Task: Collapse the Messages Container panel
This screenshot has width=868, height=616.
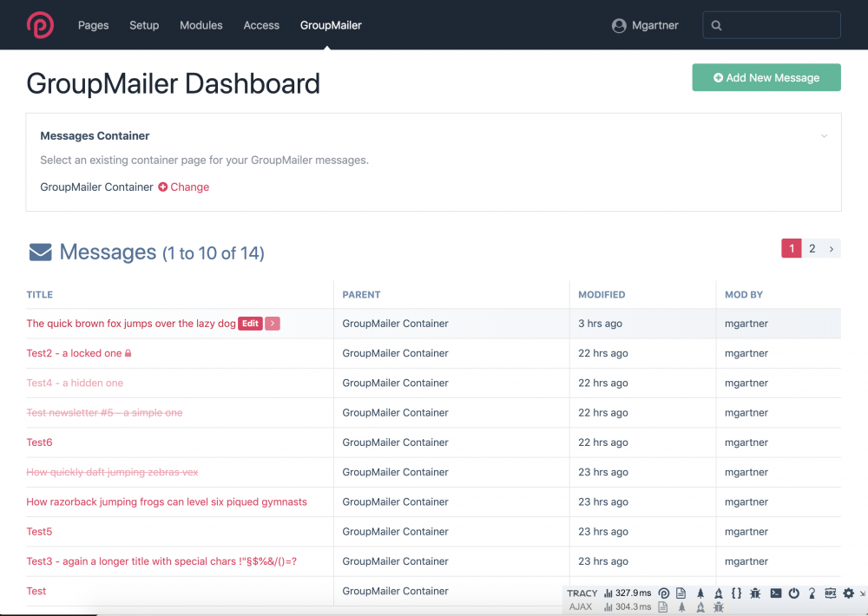Action: pyautogui.click(x=824, y=136)
